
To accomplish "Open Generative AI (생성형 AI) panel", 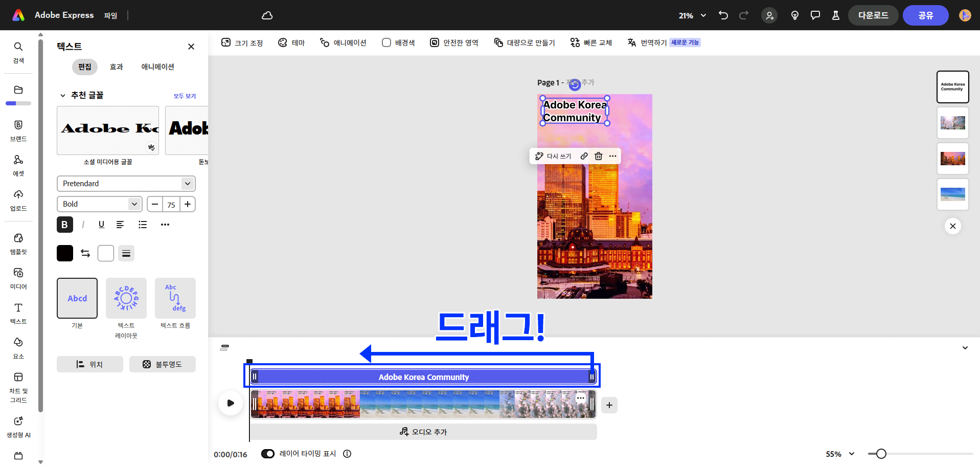I will (x=18, y=427).
